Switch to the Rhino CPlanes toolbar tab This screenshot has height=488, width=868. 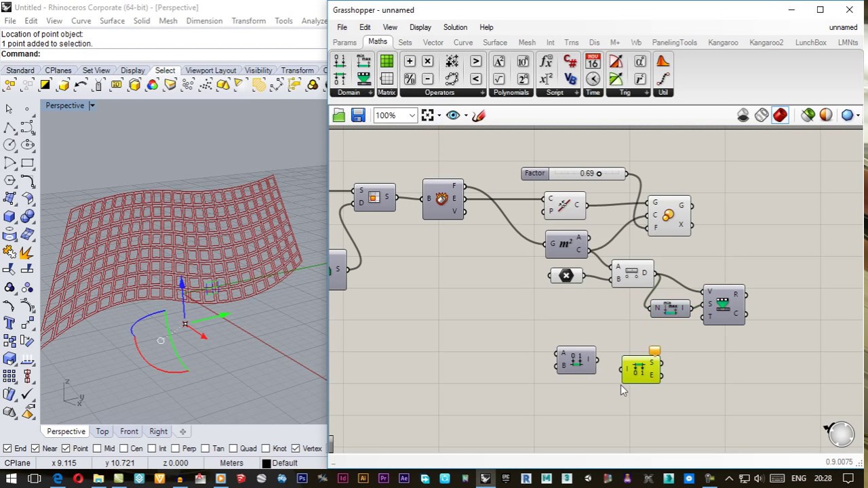(x=58, y=70)
